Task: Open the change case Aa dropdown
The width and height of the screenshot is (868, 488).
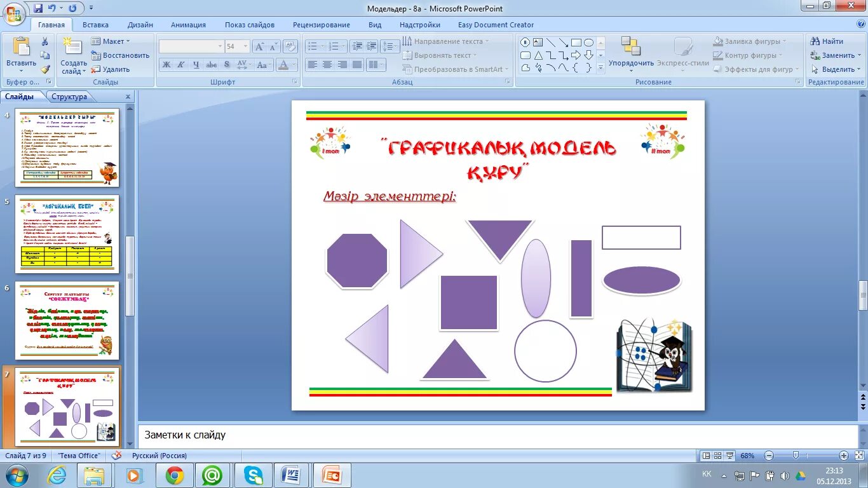Action: coord(264,65)
